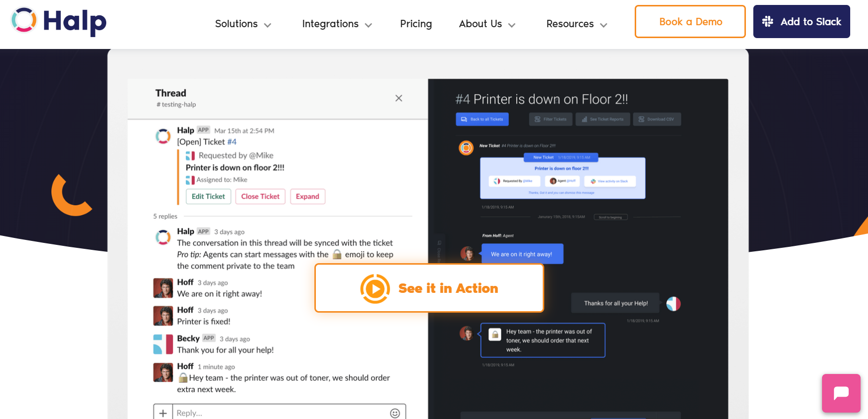Click the 'Assigned to: Mike' text

point(221,180)
